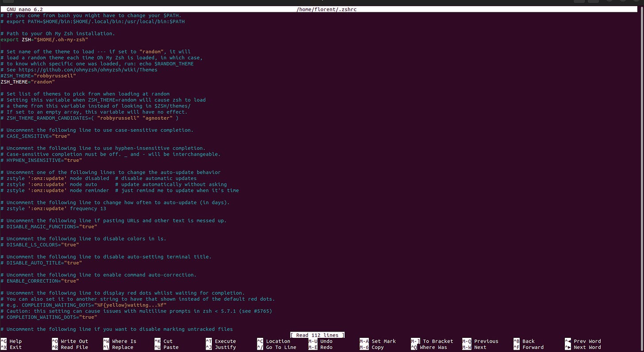
Task: Click the "Set Mark" shortcut label
Action: click(384, 341)
